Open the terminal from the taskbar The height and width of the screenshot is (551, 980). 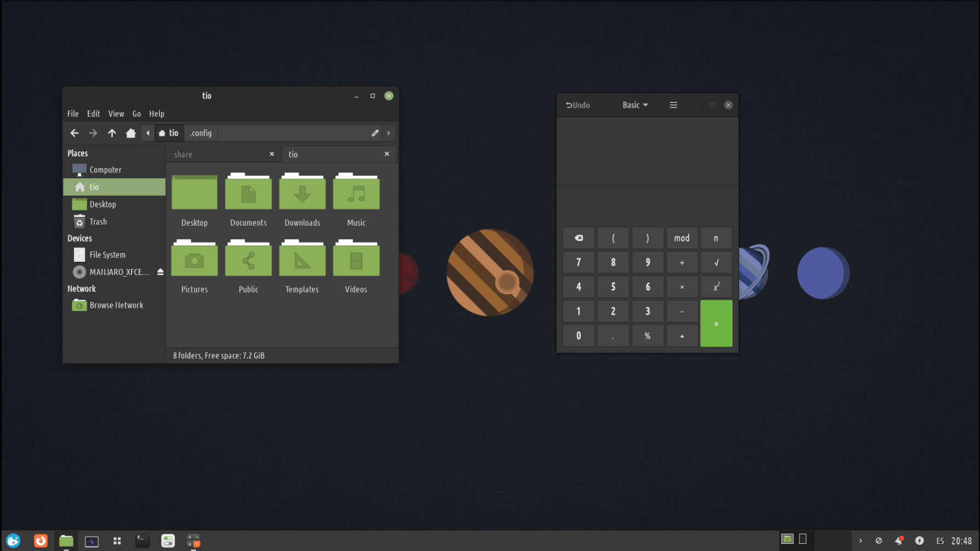[x=142, y=541]
